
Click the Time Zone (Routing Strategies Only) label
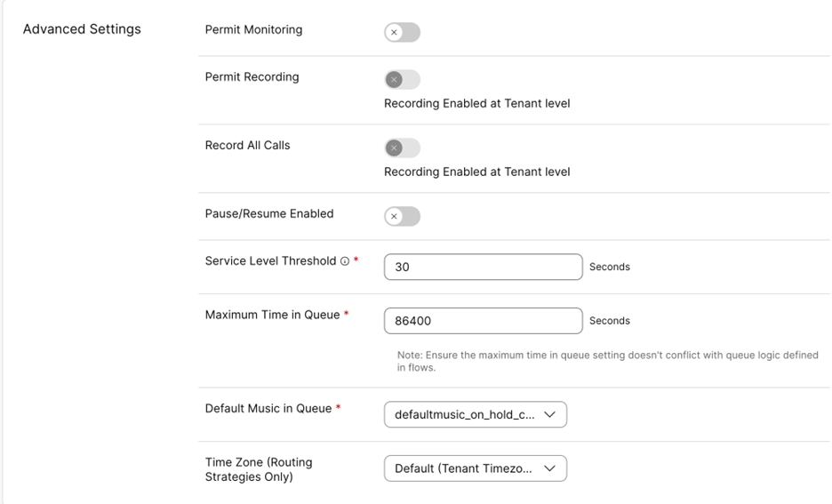(259, 469)
